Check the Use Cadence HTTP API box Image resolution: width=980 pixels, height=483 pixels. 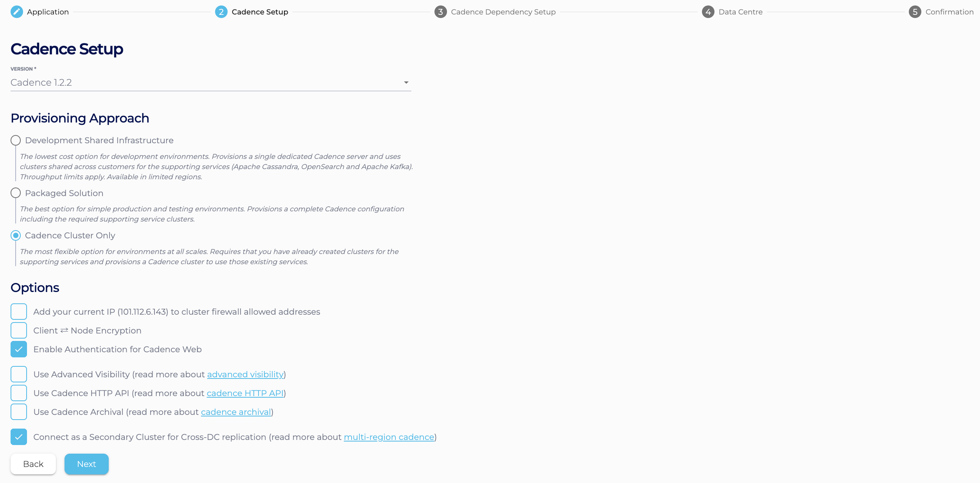coord(19,393)
